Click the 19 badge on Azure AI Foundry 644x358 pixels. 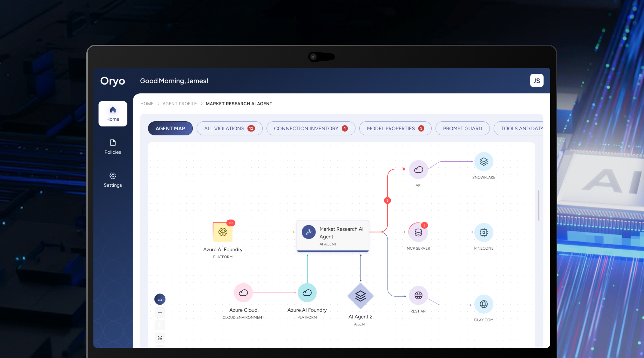click(231, 223)
